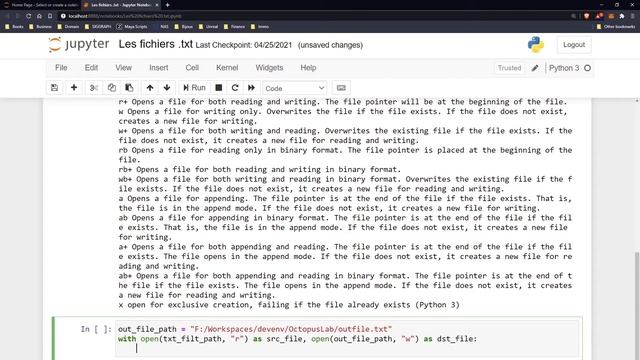Open the Business bookmark folder
Screen dimensions: 640x360
pyautogui.click(x=40, y=27)
